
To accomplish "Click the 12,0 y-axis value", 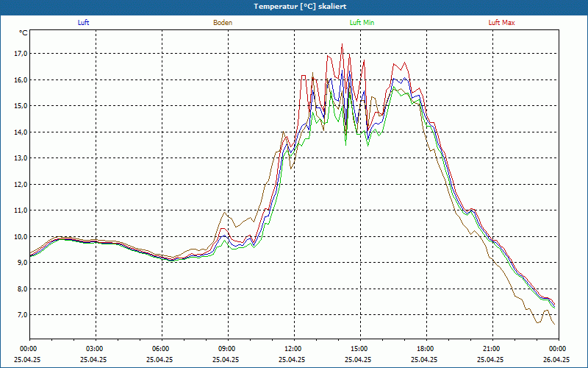I will [x=21, y=185].
